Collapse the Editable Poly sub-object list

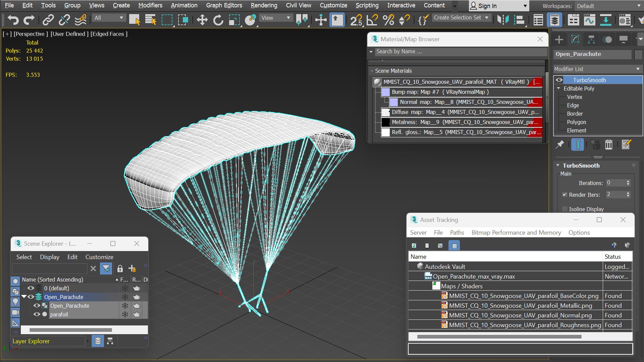point(558,88)
